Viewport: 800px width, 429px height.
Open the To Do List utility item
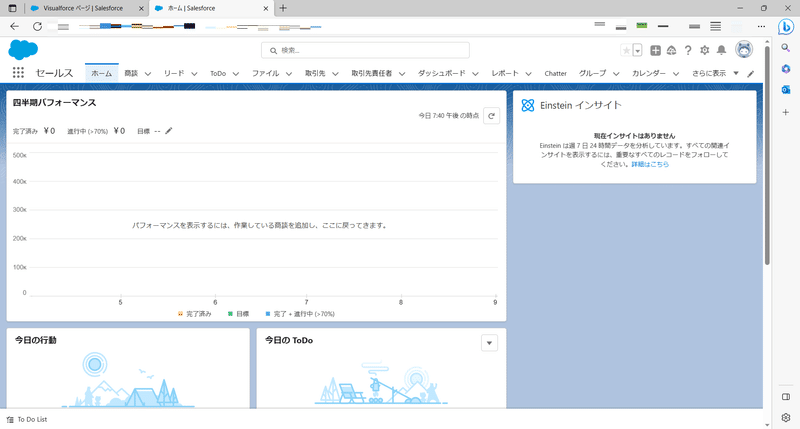pyautogui.click(x=27, y=419)
